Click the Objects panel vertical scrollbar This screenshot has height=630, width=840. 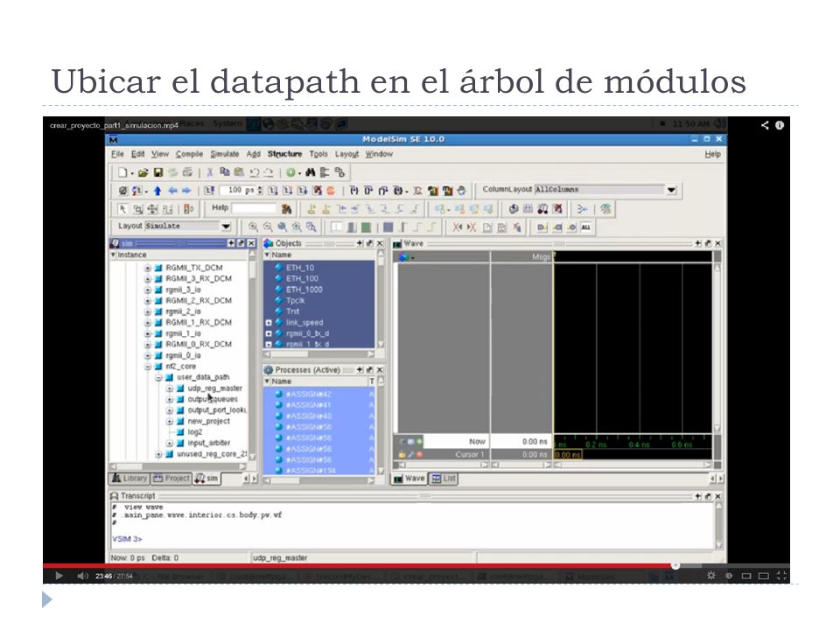pyautogui.click(x=381, y=300)
